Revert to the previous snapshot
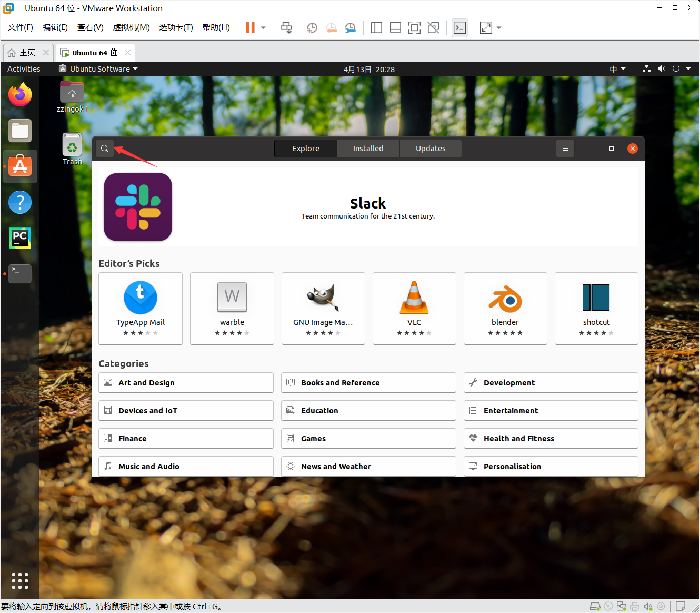Image resolution: width=700 pixels, height=613 pixels. (x=331, y=27)
